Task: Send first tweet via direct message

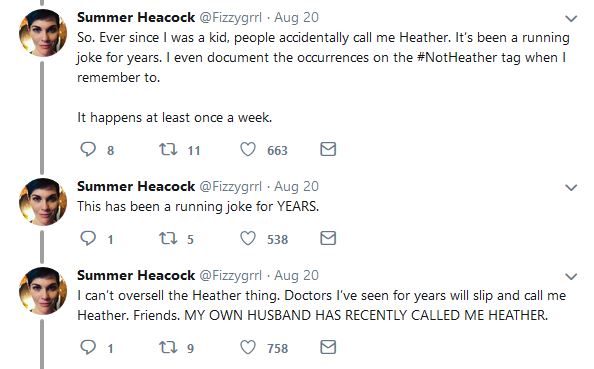Action: coord(328,149)
